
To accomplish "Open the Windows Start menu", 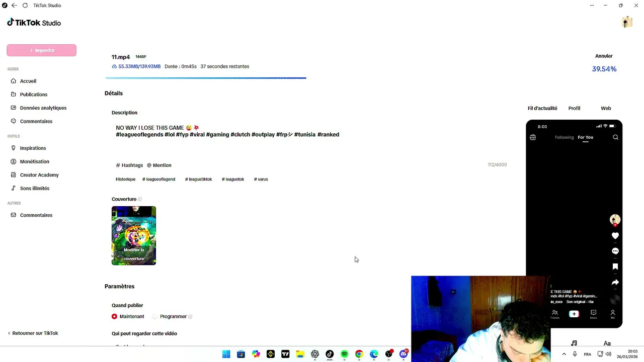I will click(x=226, y=354).
